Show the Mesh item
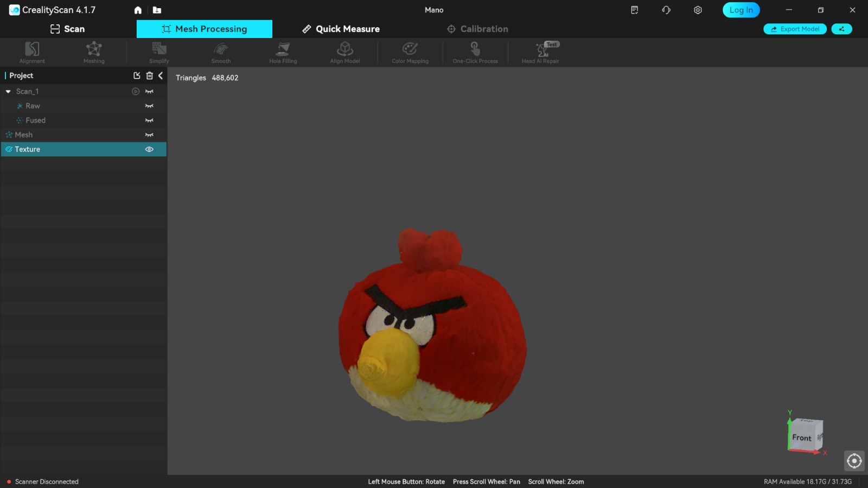 click(x=149, y=135)
